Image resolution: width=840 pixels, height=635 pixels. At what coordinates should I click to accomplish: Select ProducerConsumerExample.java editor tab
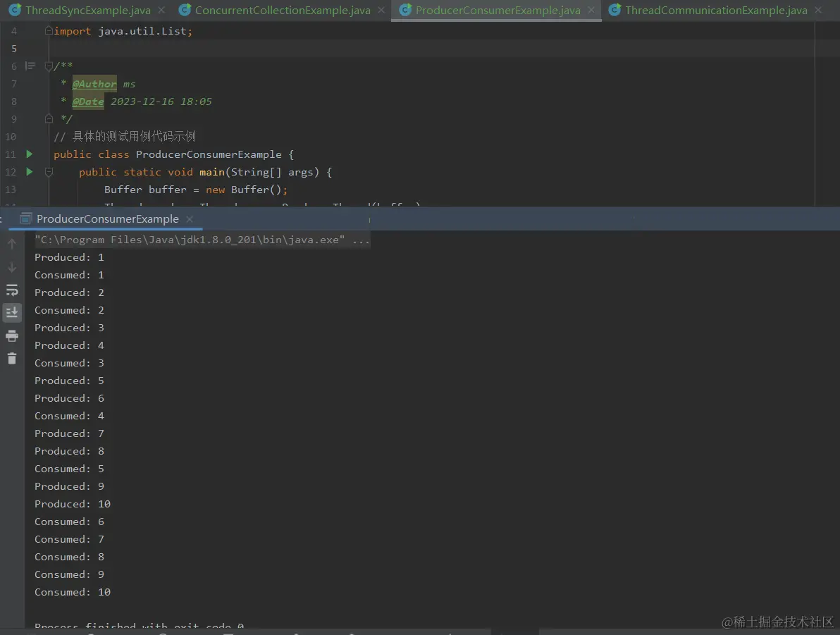[x=498, y=10]
